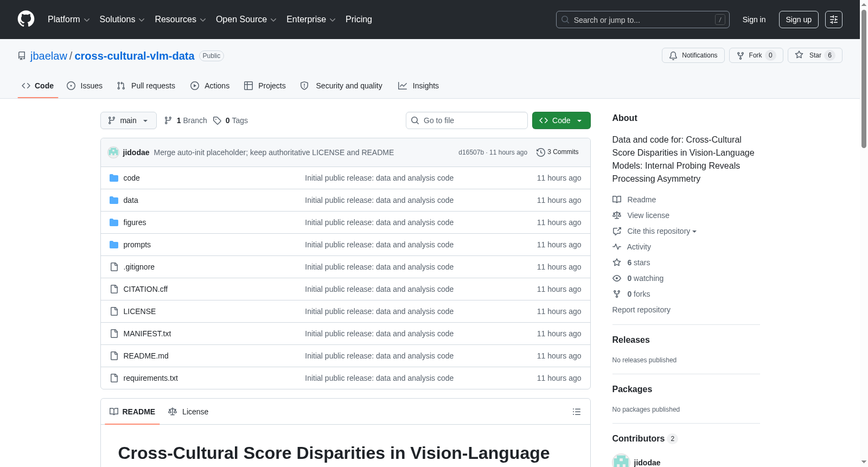Select the README tab below file list
This screenshot has width=868, height=467.
(x=132, y=412)
